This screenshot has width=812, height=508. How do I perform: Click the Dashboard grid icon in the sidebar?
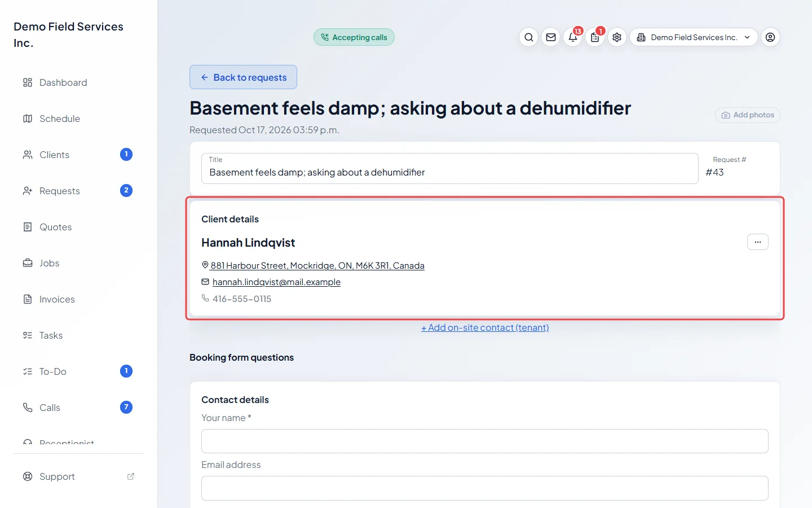tap(28, 82)
